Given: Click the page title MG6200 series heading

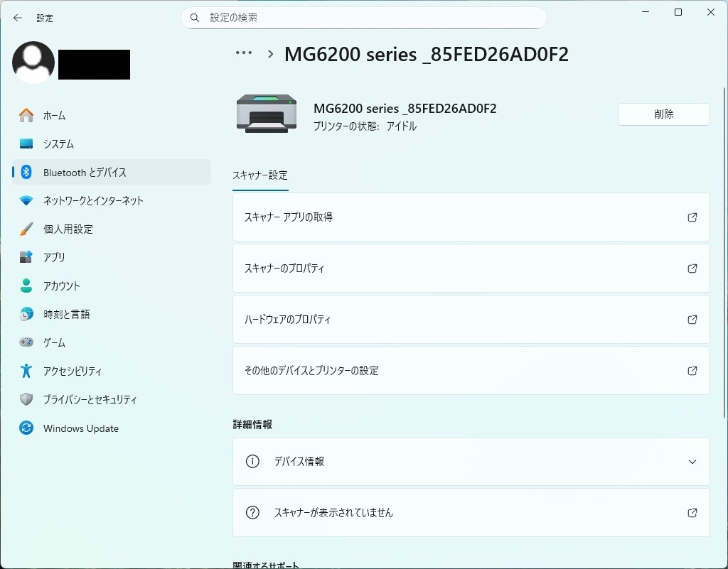Looking at the screenshot, I should 427,54.
